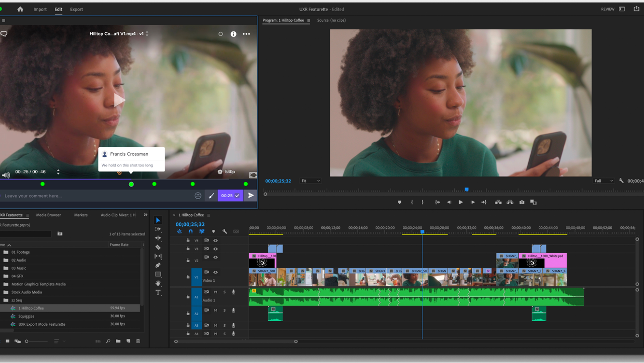
Task: Open the Media Browser panel tab
Action: [x=48, y=215]
